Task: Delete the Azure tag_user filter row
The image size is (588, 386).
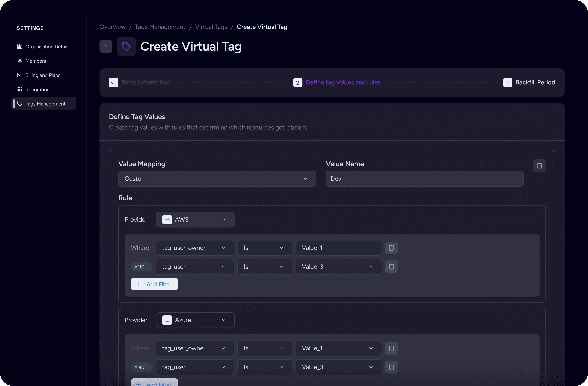Action: (x=391, y=367)
